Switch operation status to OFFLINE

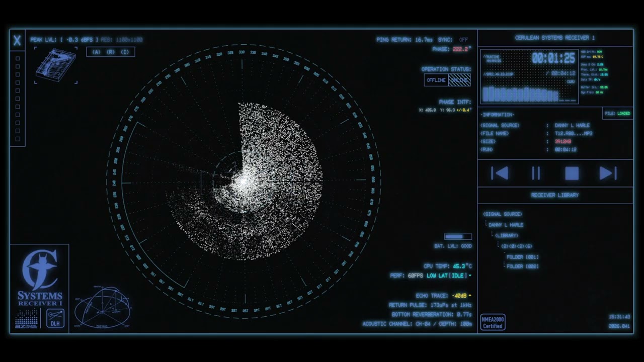[x=436, y=80]
